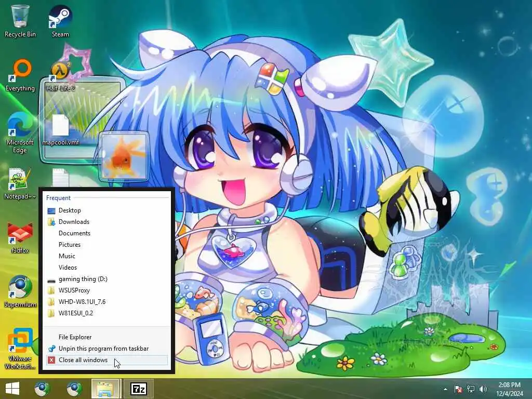Viewport: 532px width, 399px height.
Task: Select the Notepad++ desktop shortcut
Action: coord(20,183)
